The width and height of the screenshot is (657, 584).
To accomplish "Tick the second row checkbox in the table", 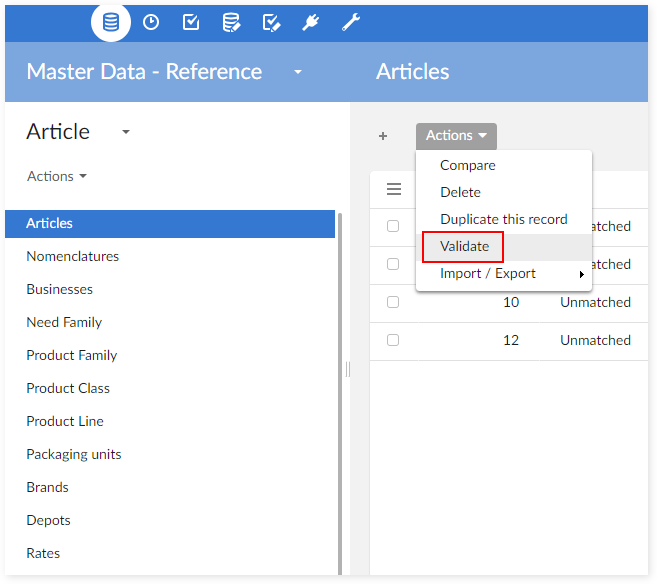I will 393,264.
